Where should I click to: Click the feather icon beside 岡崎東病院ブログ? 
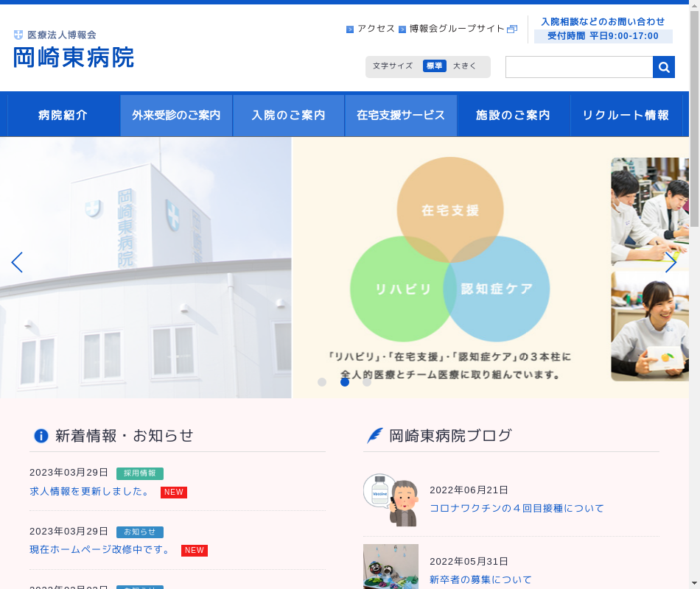[x=375, y=436]
